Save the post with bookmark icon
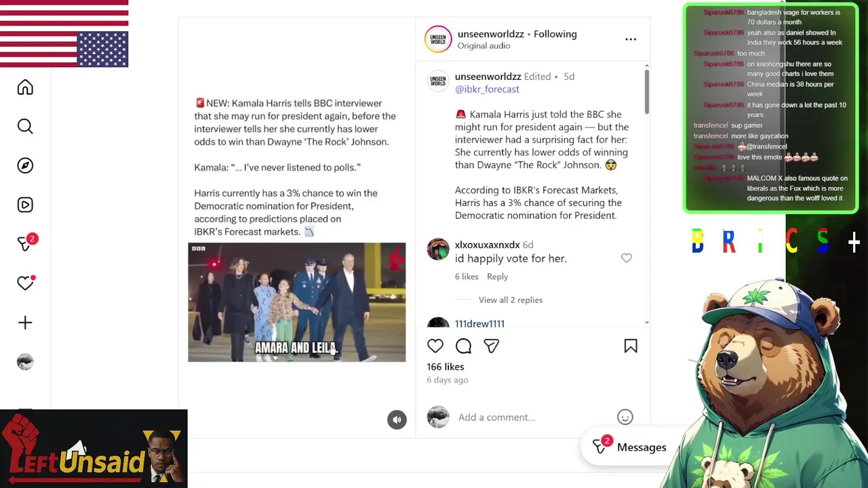This screenshot has width=868, height=488. [631, 346]
